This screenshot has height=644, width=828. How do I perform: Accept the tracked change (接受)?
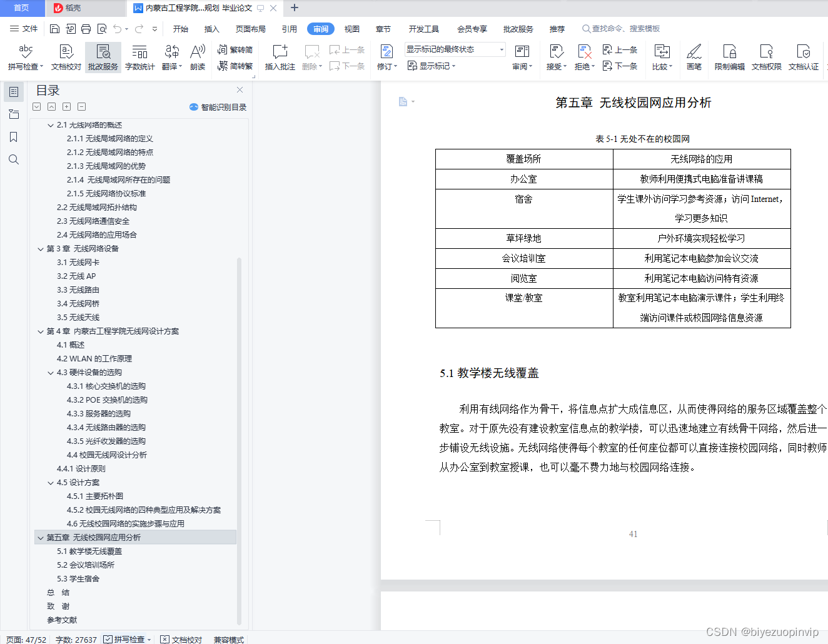pos(556,58)
